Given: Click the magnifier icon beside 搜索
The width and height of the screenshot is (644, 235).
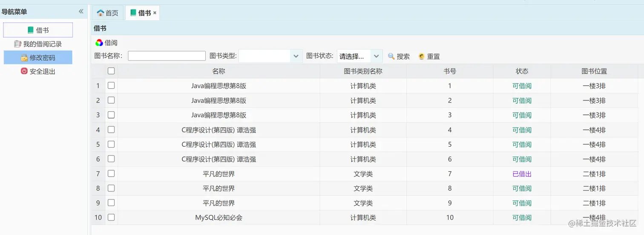Looking at the screenshot, I should pyautogui.click(x=391, y=56).
